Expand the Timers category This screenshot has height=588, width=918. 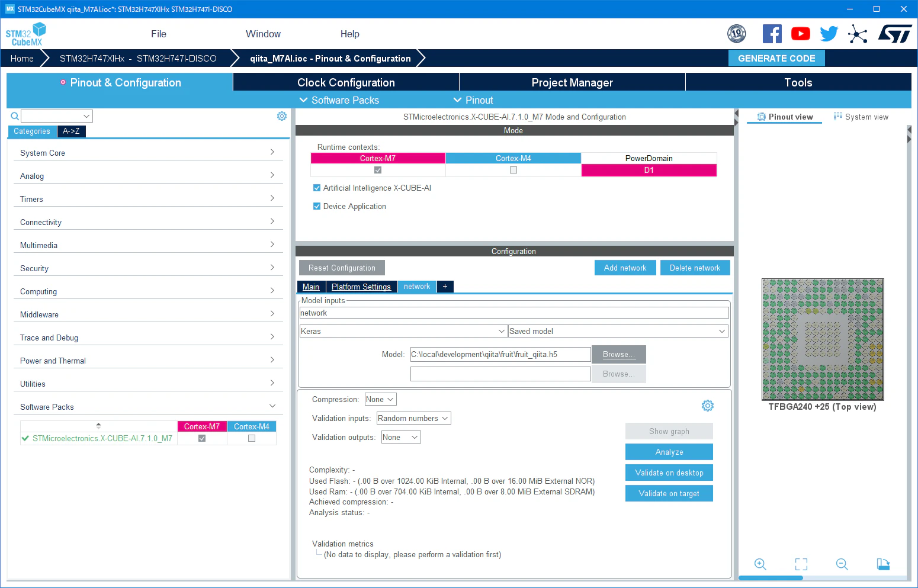148,199
